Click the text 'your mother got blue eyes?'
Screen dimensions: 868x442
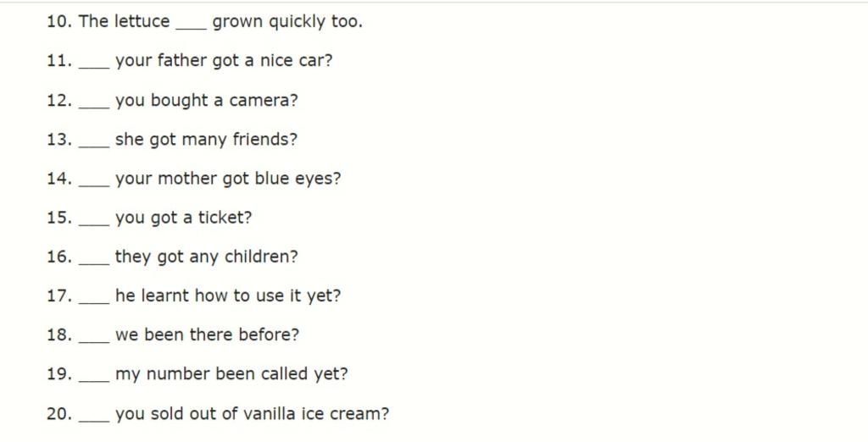[x=228, y=179]
